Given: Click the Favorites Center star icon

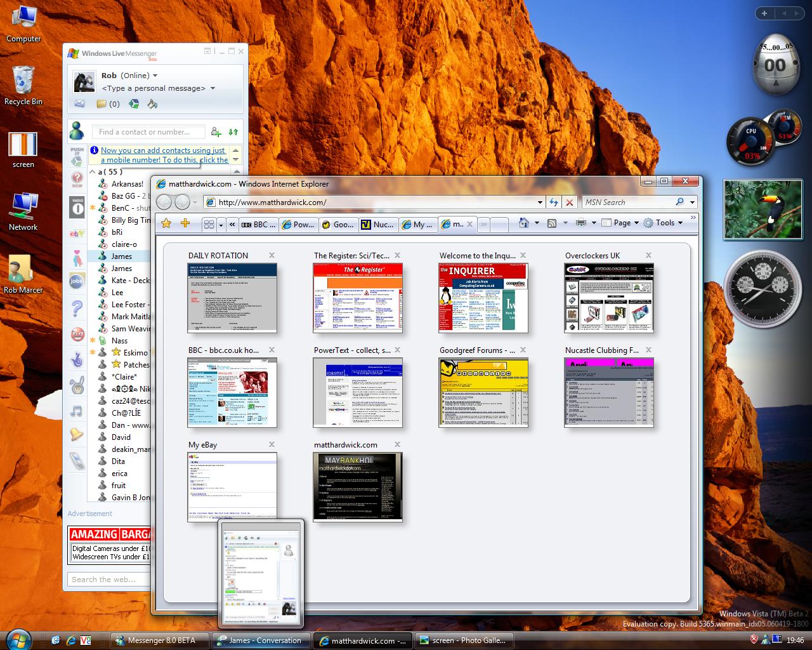Looking at the screenshot, I should 166,223.
